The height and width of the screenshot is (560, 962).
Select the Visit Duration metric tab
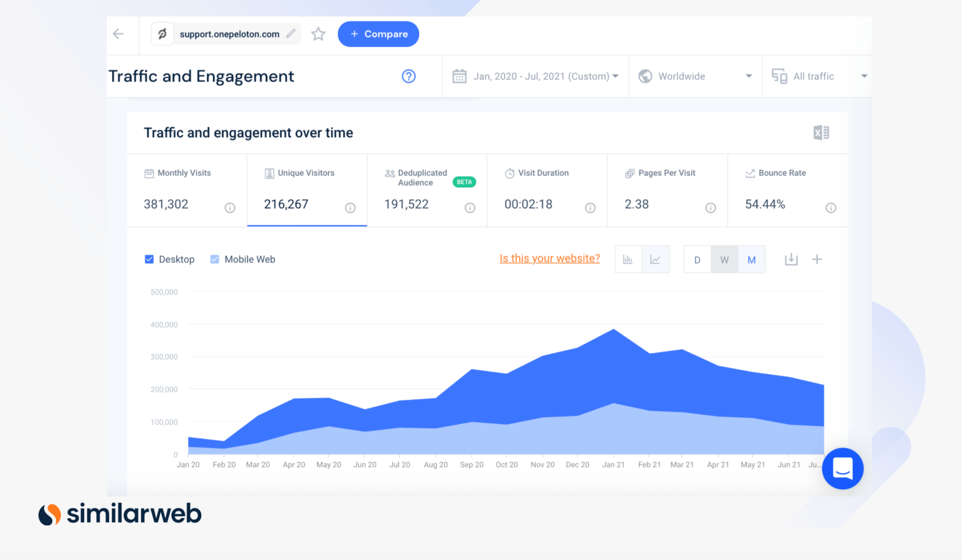point(547,190)
